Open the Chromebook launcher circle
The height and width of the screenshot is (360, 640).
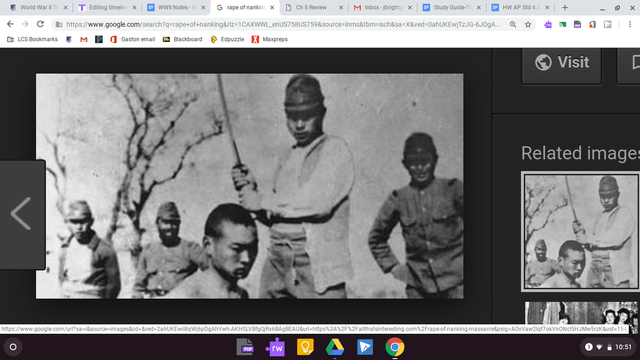[x=13, y=347]
